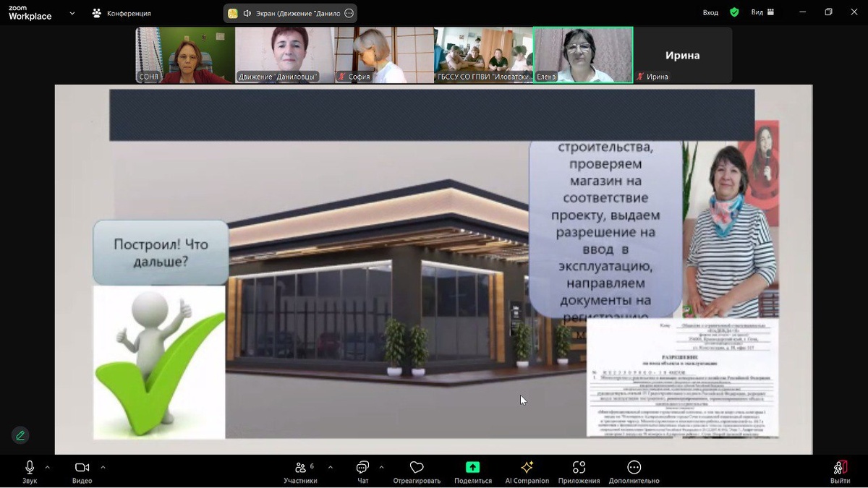Expand the Участники options chevron
868x488 pixels.
pos(331,467)
